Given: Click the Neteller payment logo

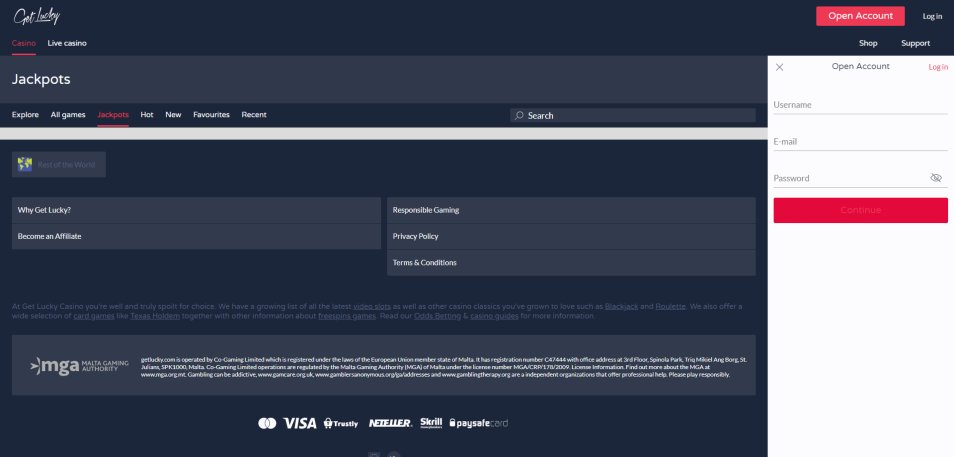Looking at the screenshot, I should [x=391, y=423].
